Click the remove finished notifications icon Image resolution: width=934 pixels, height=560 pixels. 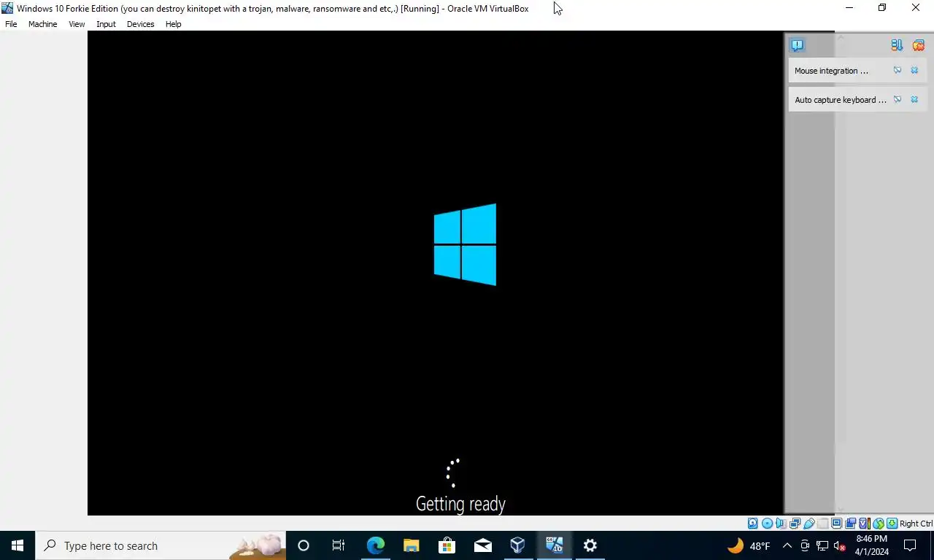pos(918,45)
